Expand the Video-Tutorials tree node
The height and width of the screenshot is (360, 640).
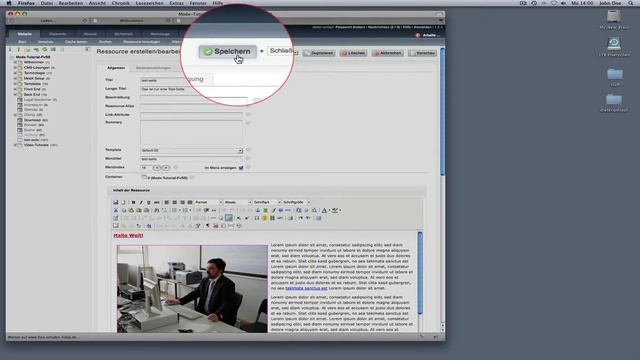tap(15, 145)
